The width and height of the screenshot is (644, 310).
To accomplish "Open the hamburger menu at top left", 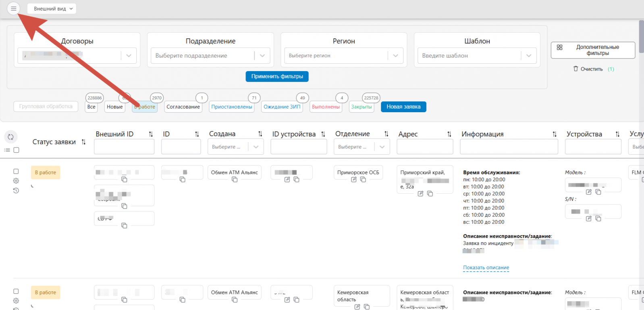I will pos(13,8).
